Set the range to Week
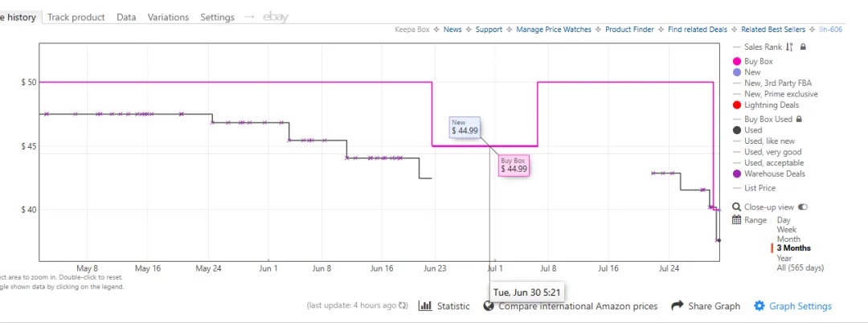This screenshot has width=868, height=323. (787, 230)
